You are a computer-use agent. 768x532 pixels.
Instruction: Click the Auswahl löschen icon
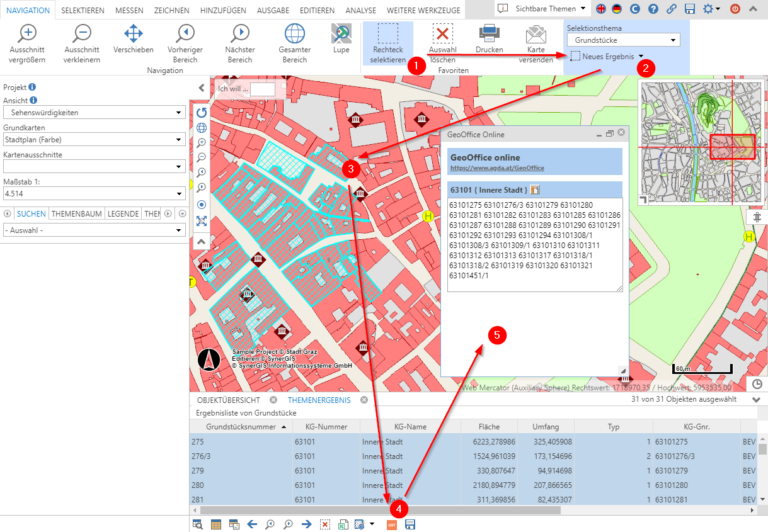tap(442, 34)
